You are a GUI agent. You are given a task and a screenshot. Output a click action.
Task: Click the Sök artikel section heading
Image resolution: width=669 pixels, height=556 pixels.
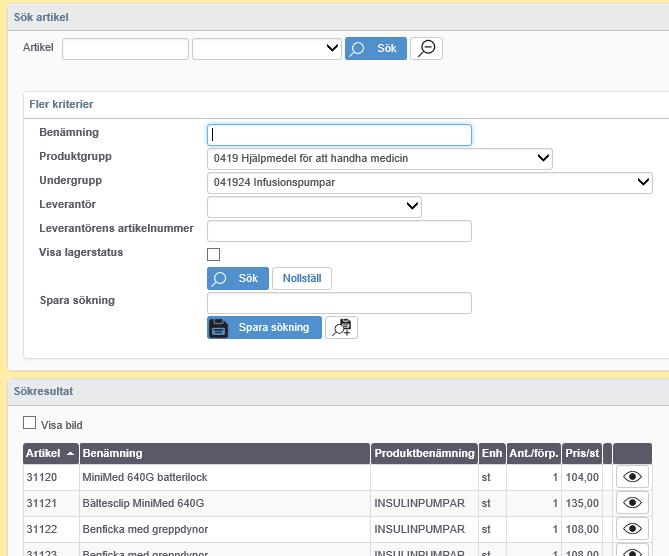coord(41,17)
